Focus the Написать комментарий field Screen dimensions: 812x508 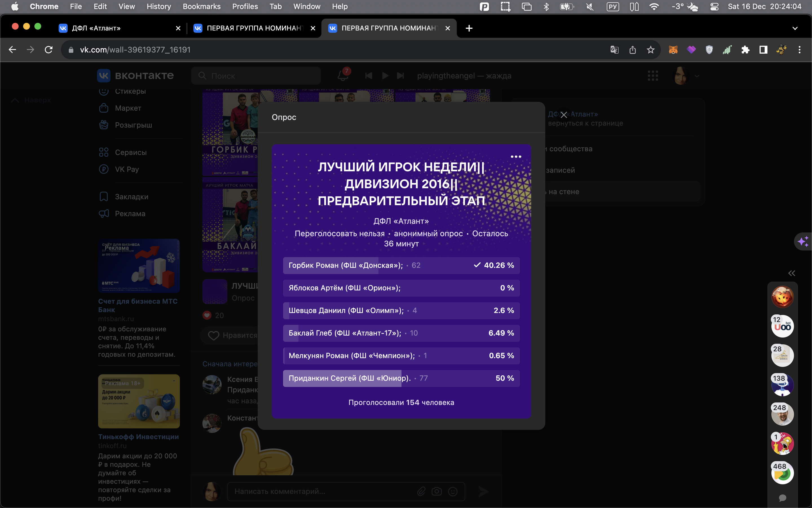[322, 492]
